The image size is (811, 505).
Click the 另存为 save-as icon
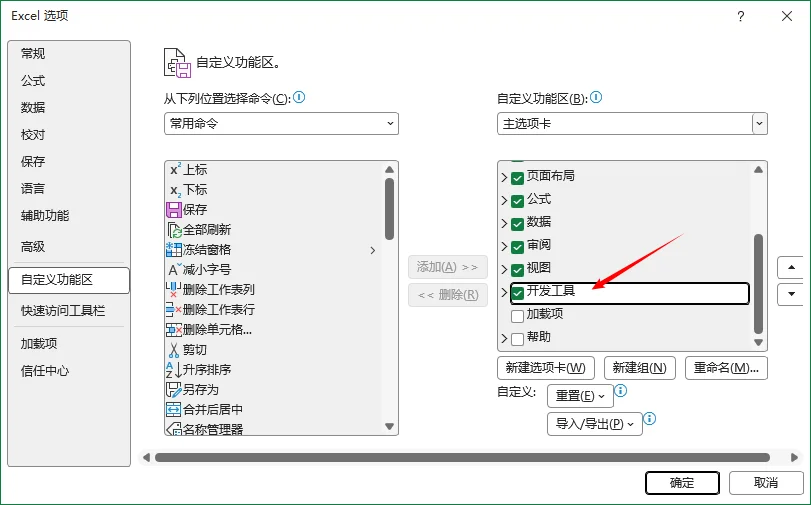[x=174, y=390]
